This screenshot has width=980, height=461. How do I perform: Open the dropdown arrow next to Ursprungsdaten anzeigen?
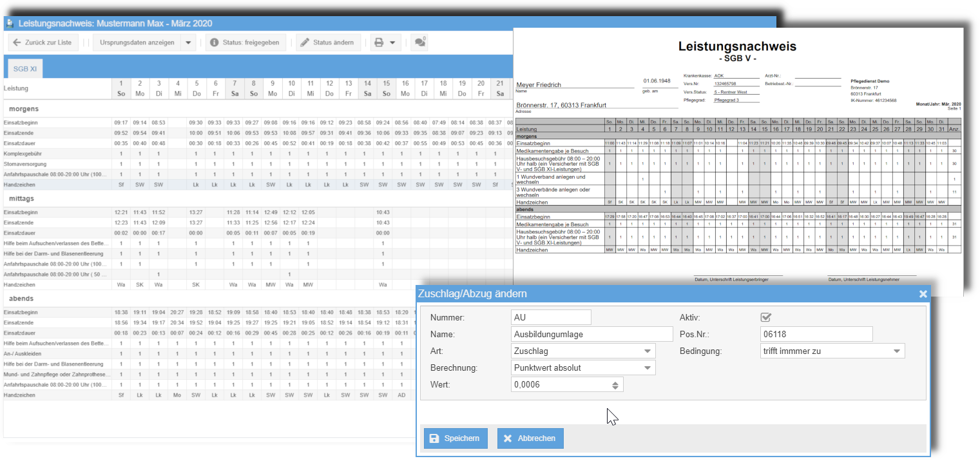[x=189, y=42]
